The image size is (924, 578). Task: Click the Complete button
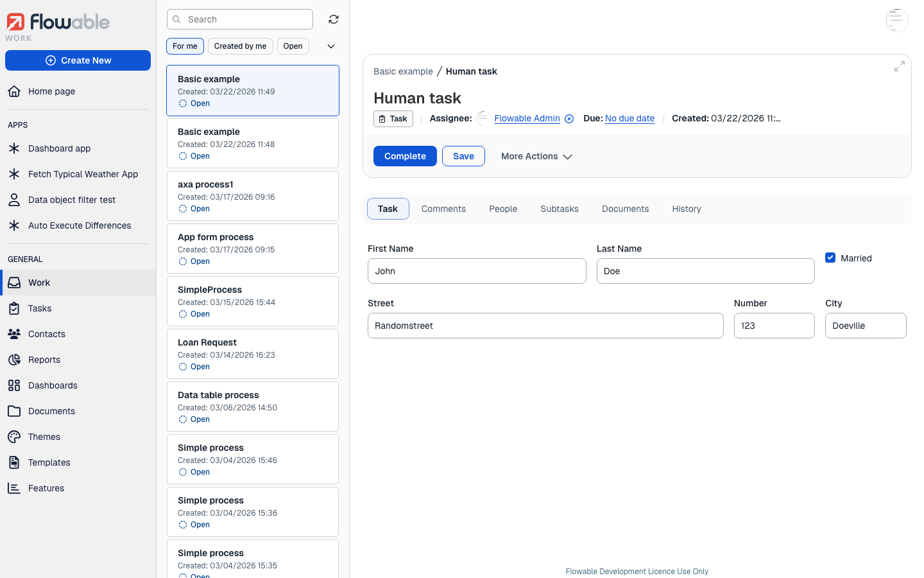coord(405,156)
